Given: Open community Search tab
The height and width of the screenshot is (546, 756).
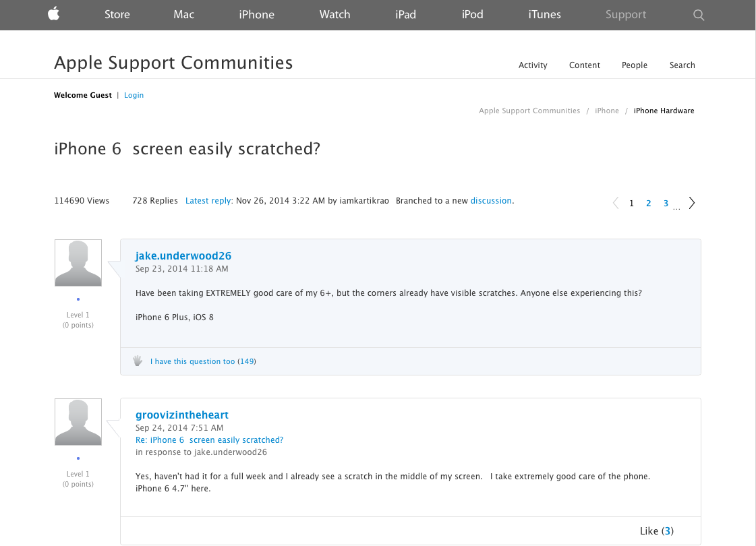Looking at the screenshot, I should click(682, 65).
